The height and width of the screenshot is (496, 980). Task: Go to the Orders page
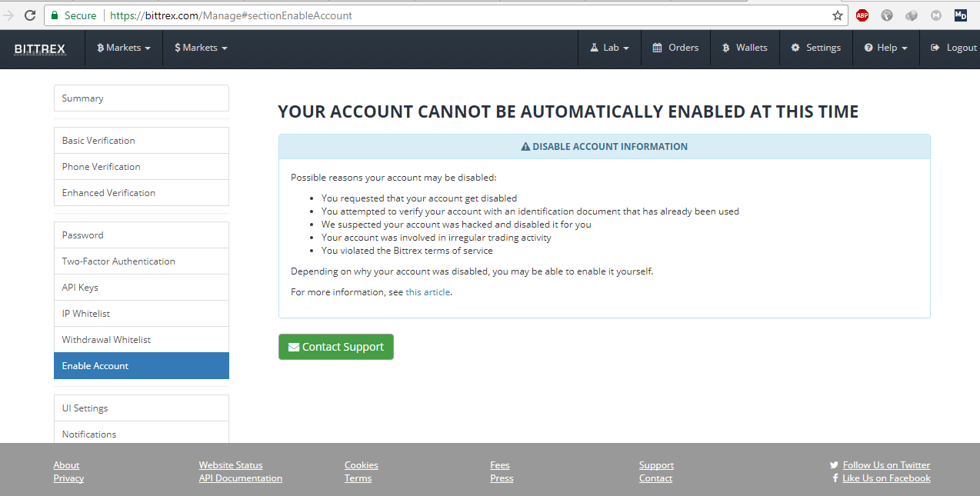(675, 48)
